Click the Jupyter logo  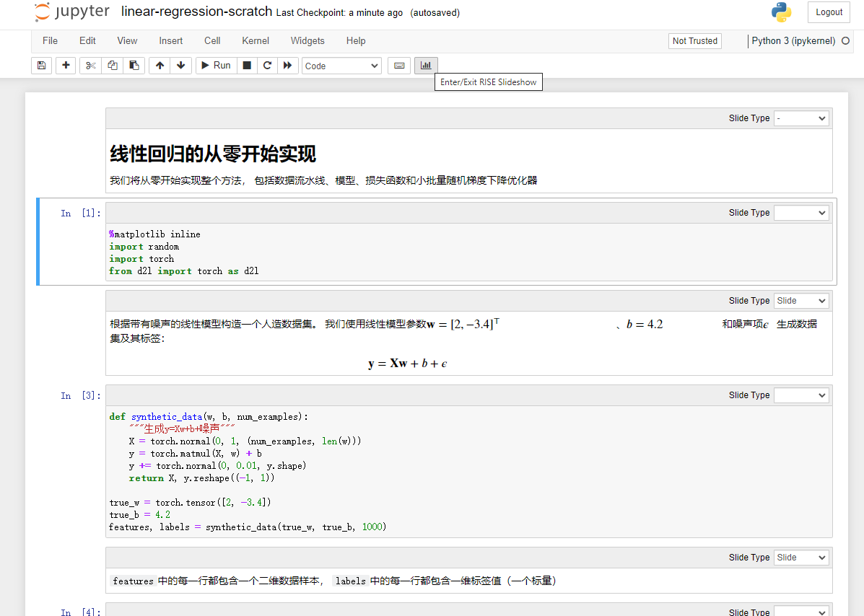72,12
